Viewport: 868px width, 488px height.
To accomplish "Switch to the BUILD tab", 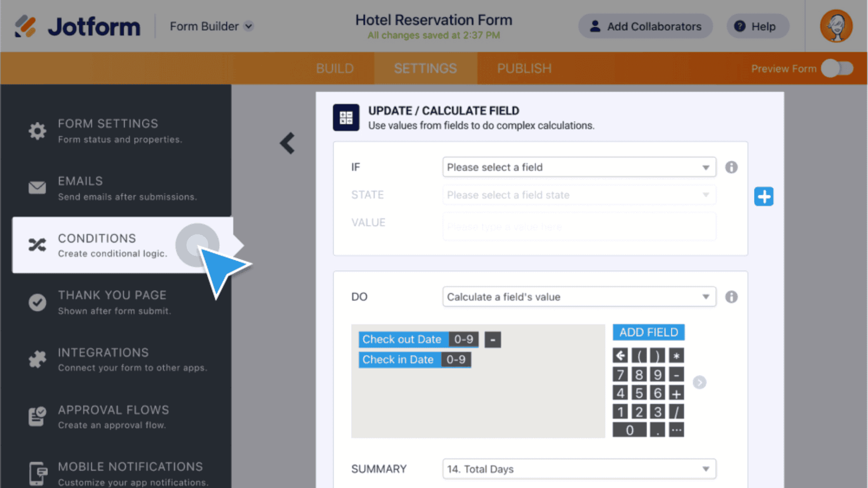I will pos(335,68).
